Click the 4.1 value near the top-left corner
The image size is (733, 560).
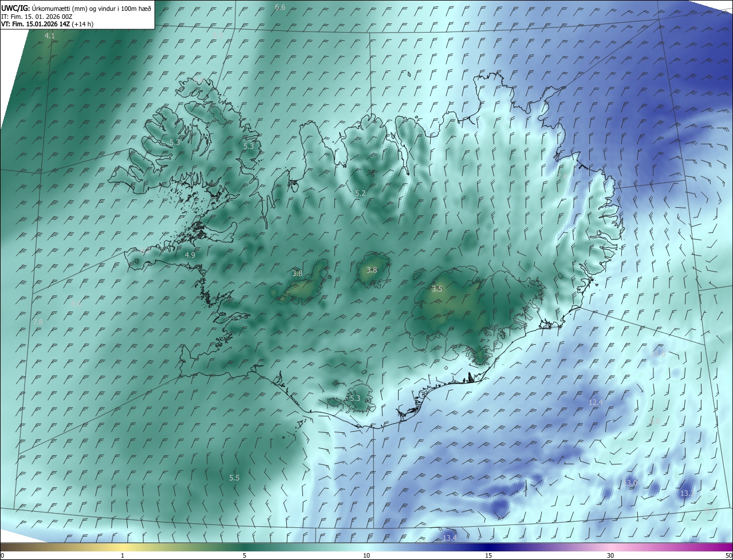coord(50,36)
